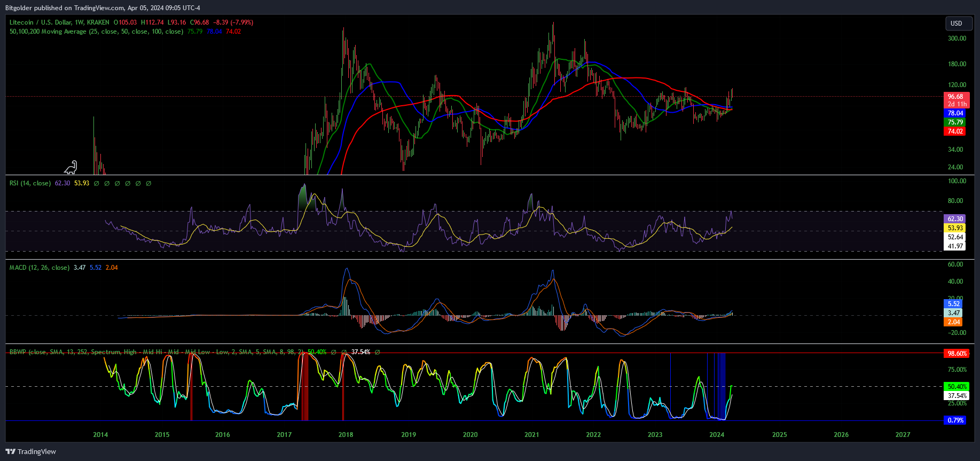
Task: Click the 2025 year label on time axis
Action: point(779,435)
